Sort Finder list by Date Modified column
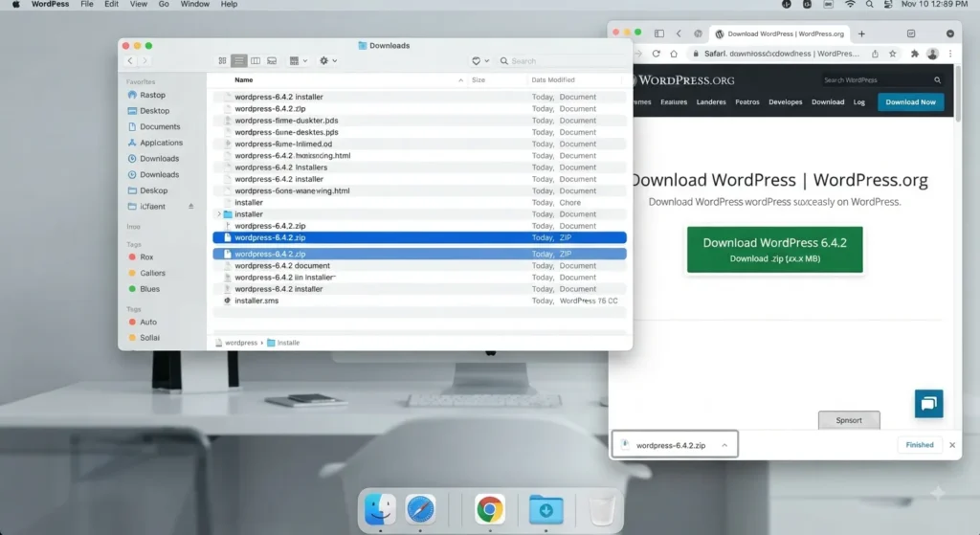The height and width of the screenshot is (535, 980). 553,80
